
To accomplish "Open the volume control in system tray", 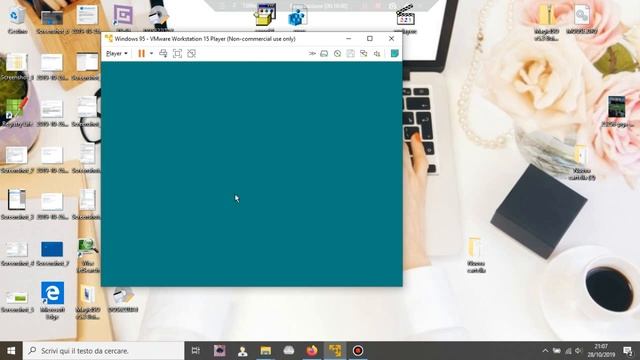I will [x=578, y=351].
